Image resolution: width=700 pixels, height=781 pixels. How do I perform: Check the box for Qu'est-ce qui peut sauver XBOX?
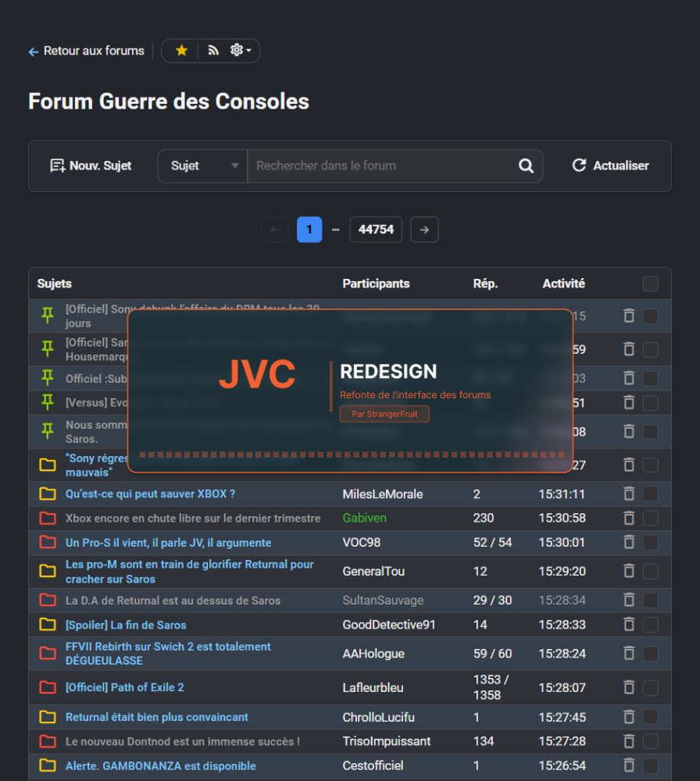(650, 494)
